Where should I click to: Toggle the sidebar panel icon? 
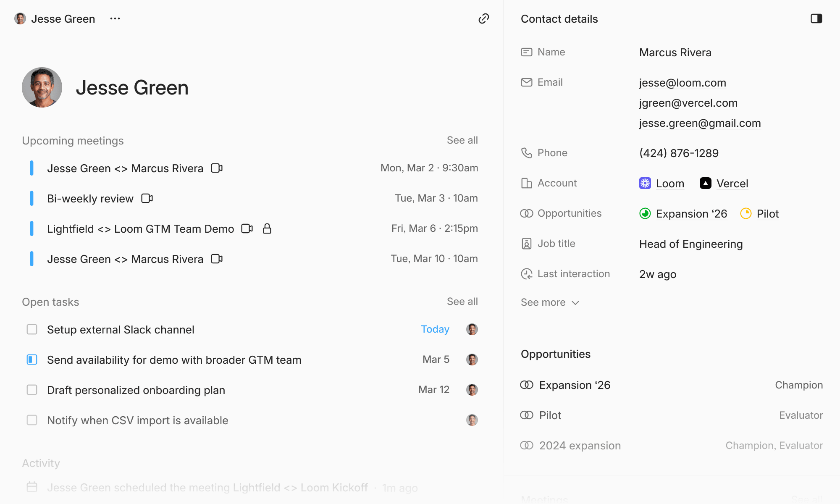tap(816, 18)
